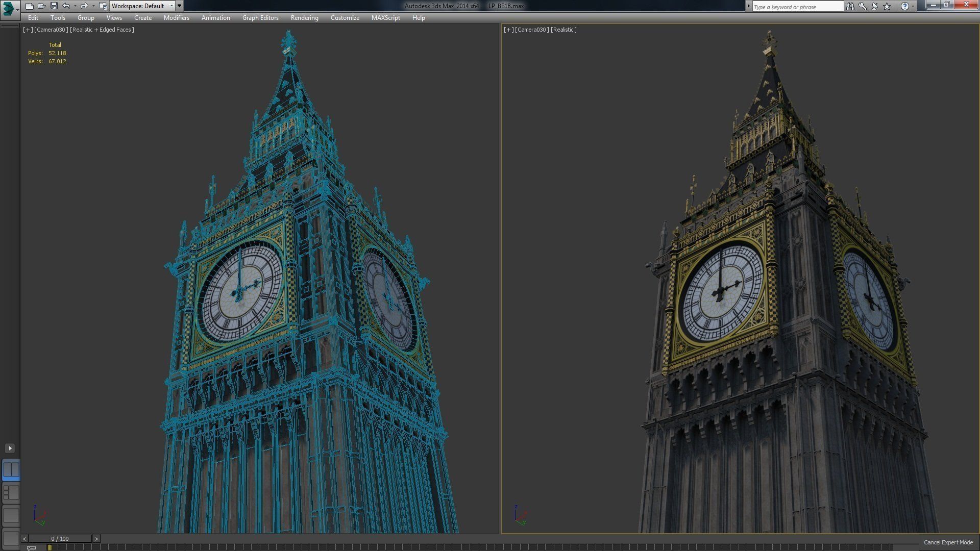Select the third single viewport layout preset

click(11, 515)
